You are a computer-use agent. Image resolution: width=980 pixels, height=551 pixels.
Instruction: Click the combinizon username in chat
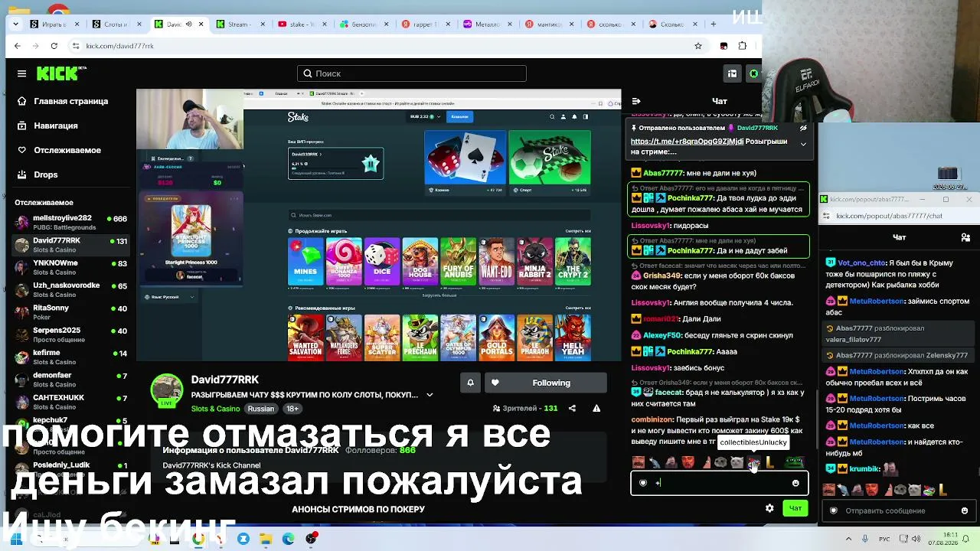tap(652, 419)
